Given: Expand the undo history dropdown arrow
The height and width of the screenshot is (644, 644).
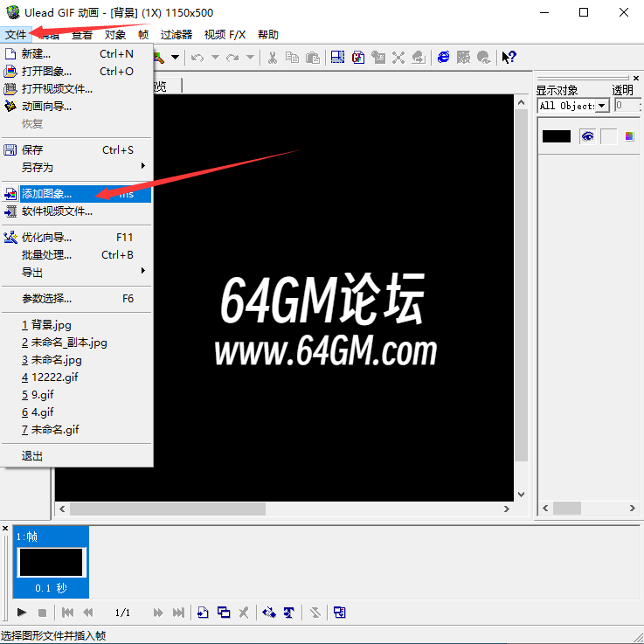Looking at the screenshot, I should [215, 58].
